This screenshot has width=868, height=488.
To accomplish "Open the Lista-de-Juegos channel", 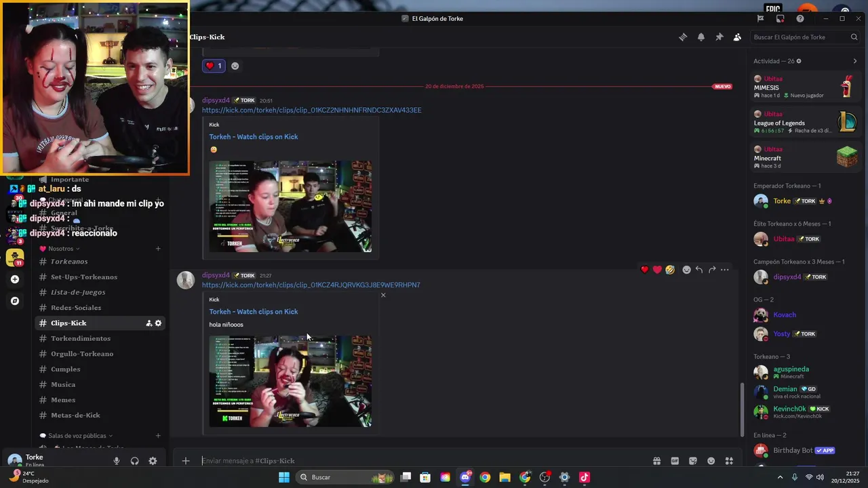I will tap(100, 292).
